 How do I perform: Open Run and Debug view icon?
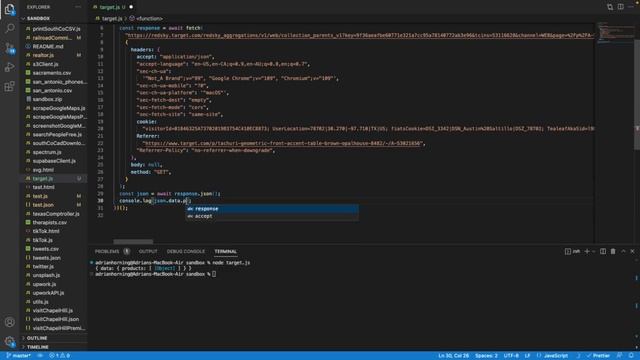(x=9, y=67)
